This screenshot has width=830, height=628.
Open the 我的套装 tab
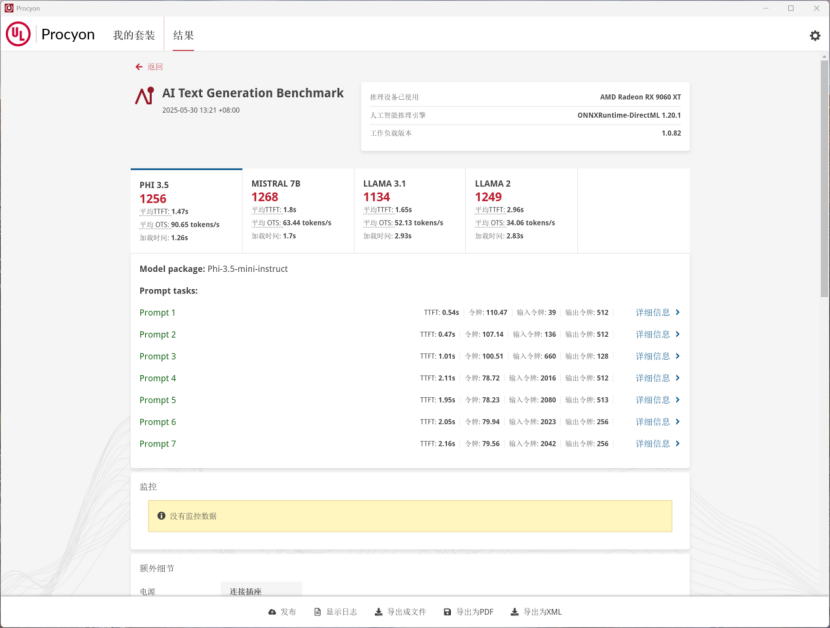click(134, 35)
